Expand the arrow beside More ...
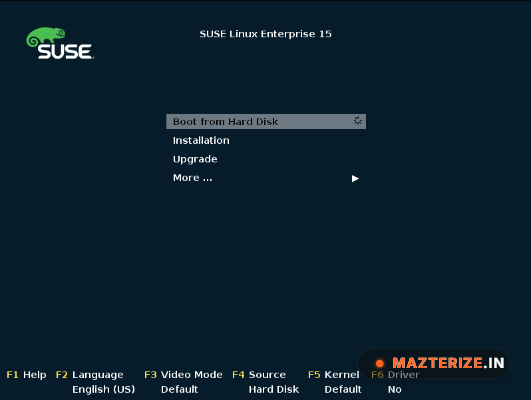This screenshot has width=531, height=400. click(x=355, y=178)
